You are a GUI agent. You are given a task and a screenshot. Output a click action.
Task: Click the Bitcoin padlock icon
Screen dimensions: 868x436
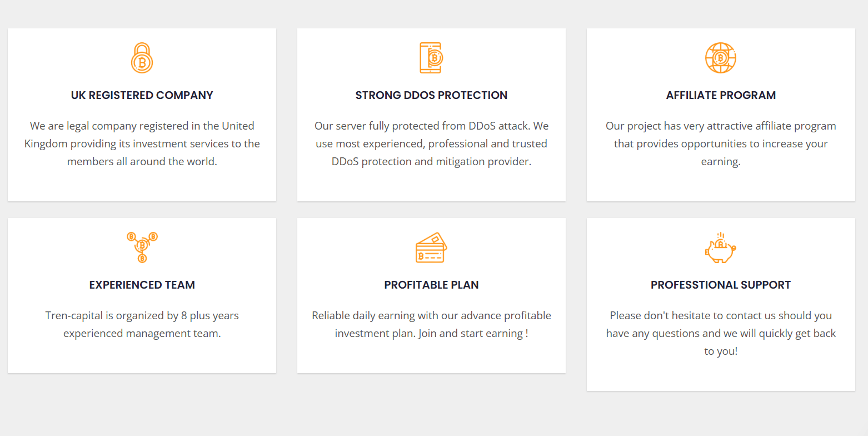142,57
